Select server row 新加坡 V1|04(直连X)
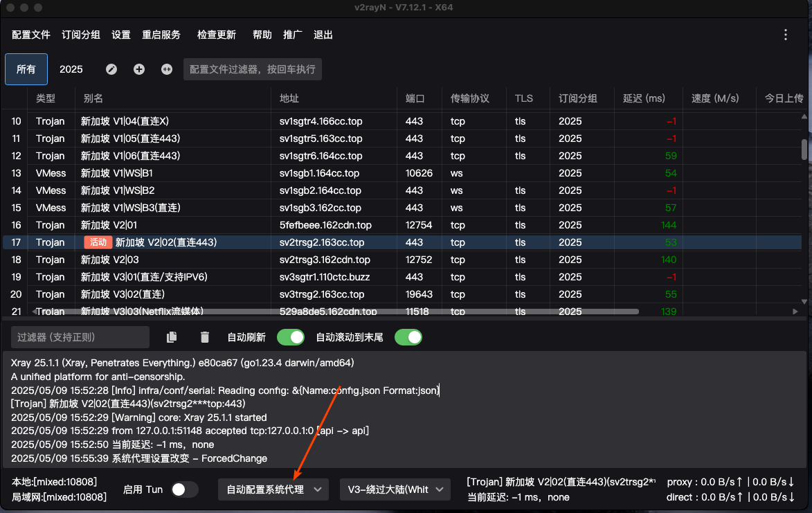812x513 pixels. tap(402, 121)
